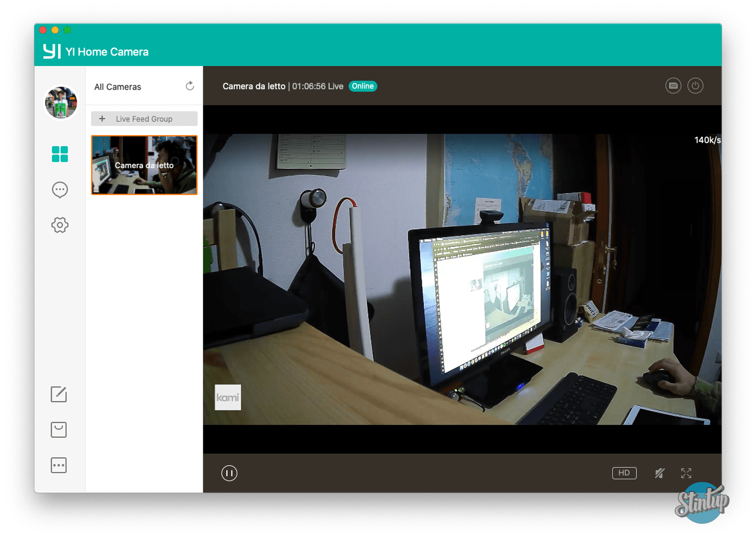Image resolution: width=756 pixels, height=538 pixels.
Task: Open the store icon in sidebar
Action: click(59, 430)
